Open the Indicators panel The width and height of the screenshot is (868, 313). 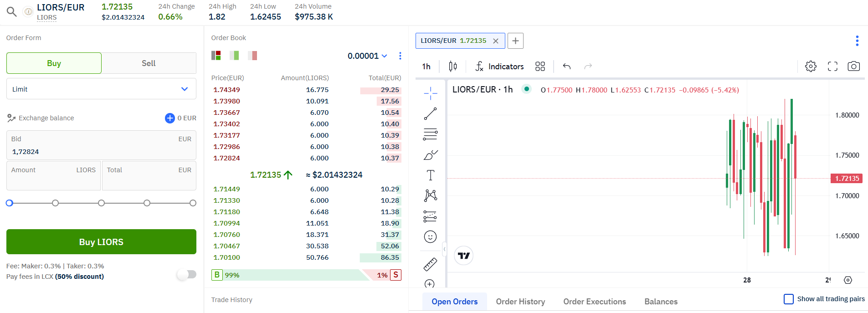tap(499, 67)
